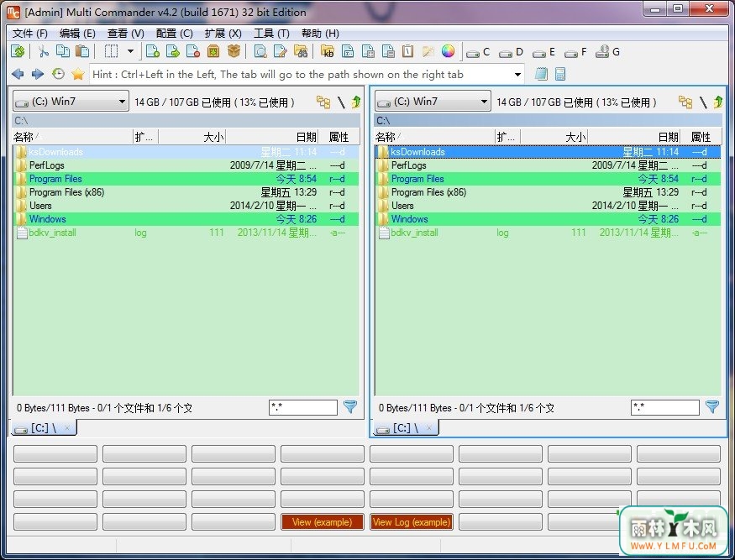The width and height of the screenshot is (735, 560).
Task: Open 文件 (F) menu
Action: 30,34
